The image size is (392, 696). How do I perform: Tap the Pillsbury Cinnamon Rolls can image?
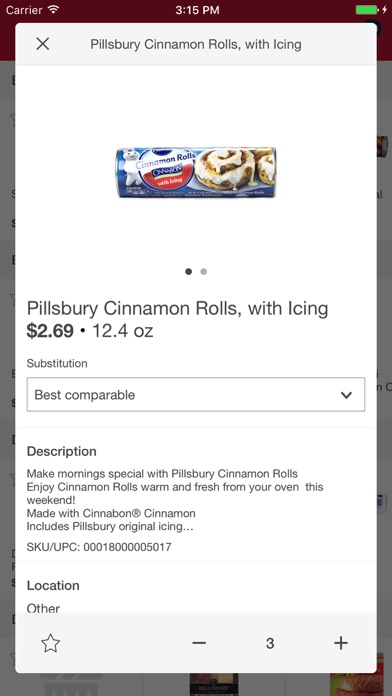pos(196,173)
